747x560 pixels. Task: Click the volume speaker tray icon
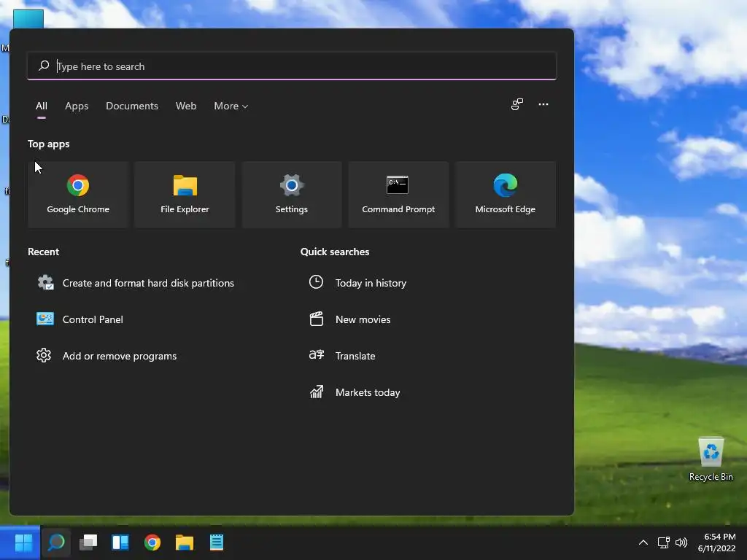(x=681, y=542)
